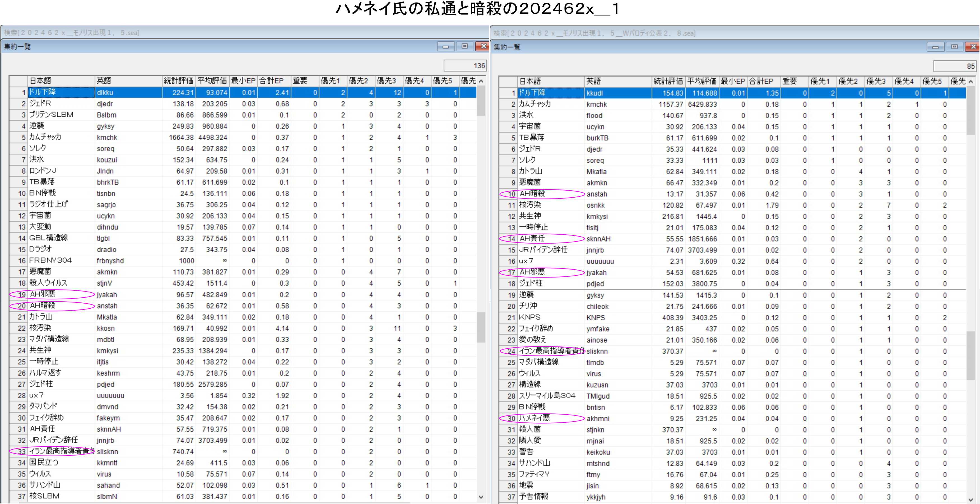Click kkudl cell in right table
Image resolution: width=980 pixels, height=504 pixels.
(x=618, y=93)
